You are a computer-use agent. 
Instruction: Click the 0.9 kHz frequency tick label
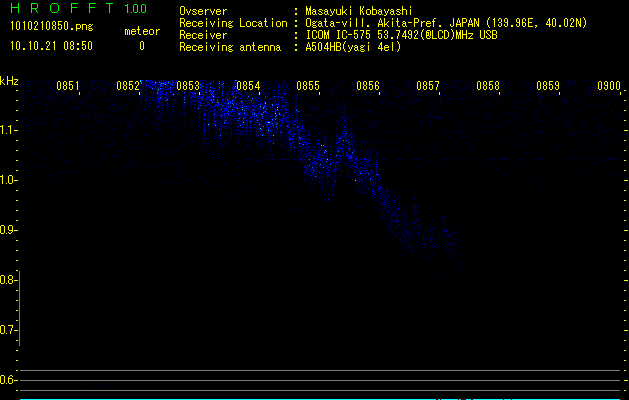7,230
